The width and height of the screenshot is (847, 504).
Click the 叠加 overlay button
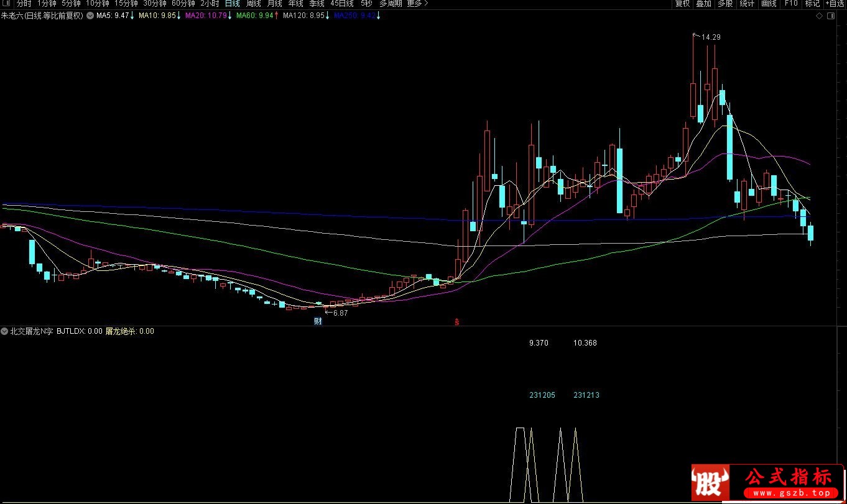(703, 4)
